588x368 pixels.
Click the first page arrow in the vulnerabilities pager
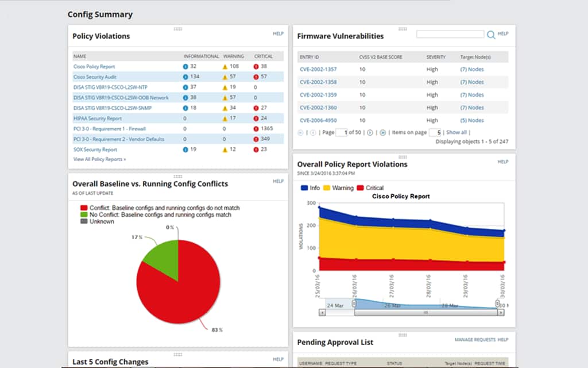coord(300,133)
